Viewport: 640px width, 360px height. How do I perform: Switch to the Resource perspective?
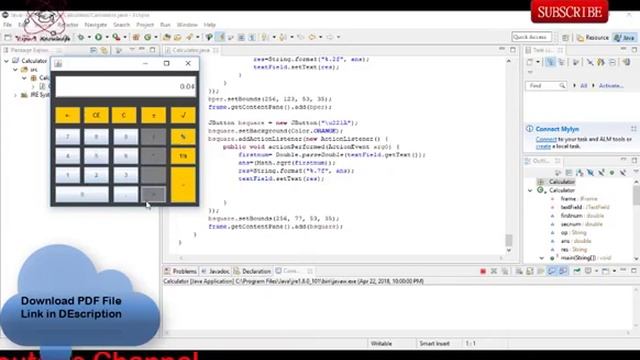[593, 38]
